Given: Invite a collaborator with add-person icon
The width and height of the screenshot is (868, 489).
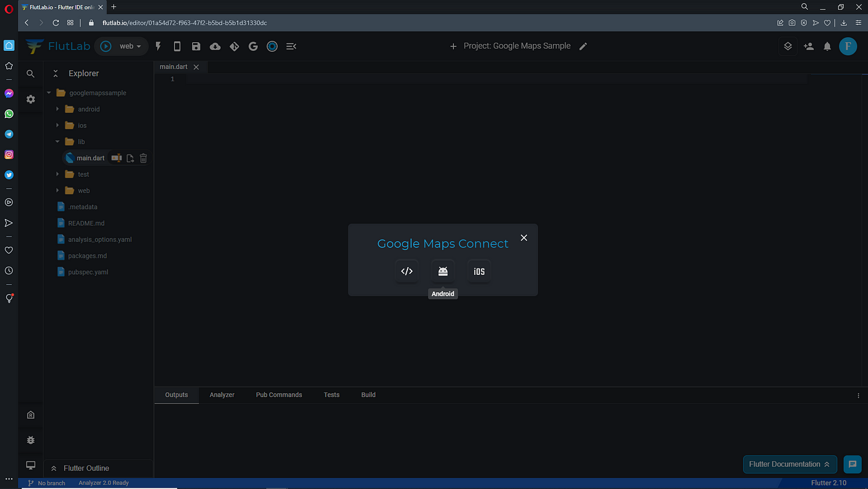Looking at the screenshot, I should tap(808, 46).
